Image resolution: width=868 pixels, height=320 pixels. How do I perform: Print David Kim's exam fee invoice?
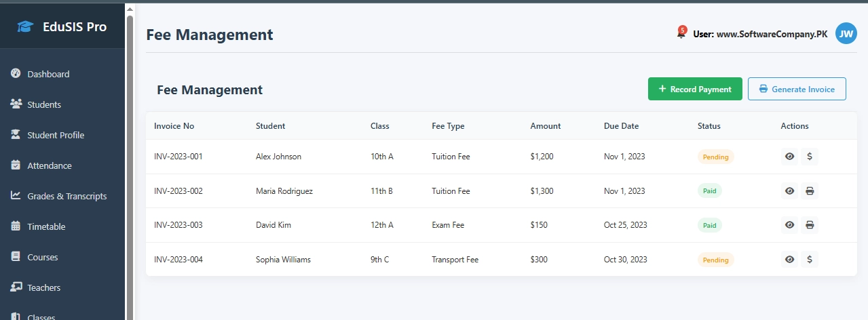[810, 225]
